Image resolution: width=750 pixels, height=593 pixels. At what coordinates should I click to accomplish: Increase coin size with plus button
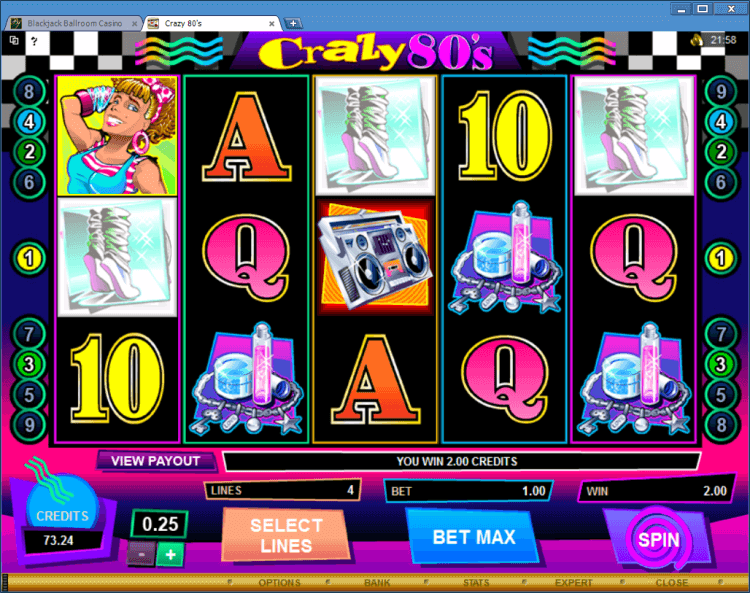click(170, 555)
